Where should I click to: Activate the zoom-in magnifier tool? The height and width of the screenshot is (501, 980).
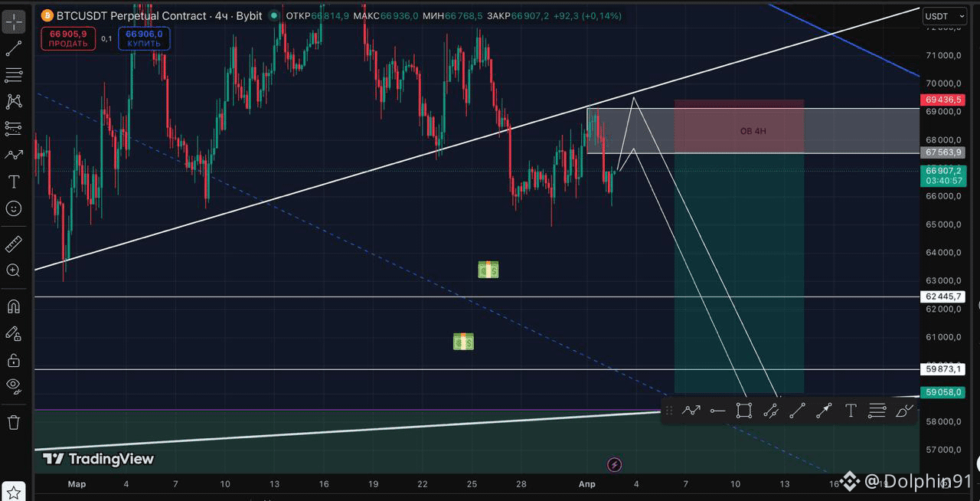pos(14,270)
